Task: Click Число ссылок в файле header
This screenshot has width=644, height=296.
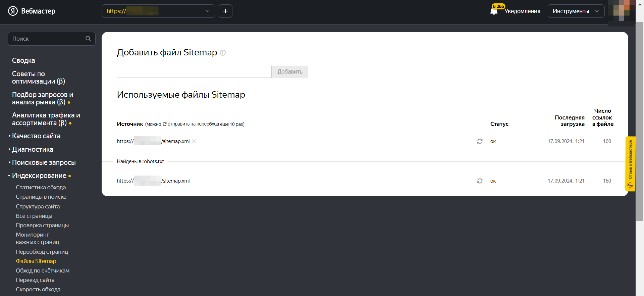Action: click(603, 117)
